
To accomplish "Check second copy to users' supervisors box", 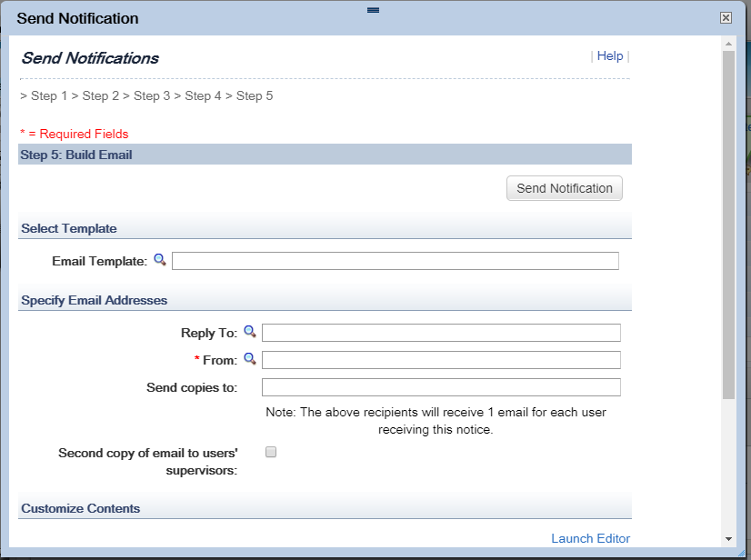I will 271,452.
